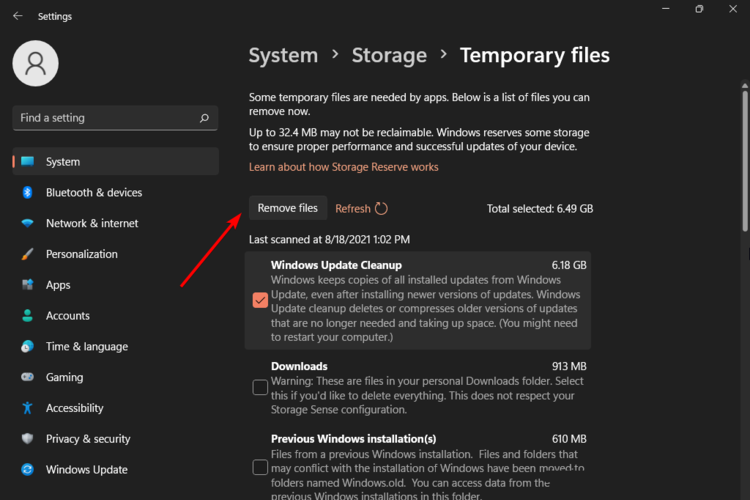Open the Apps sidebar icon
The height and width of the screenshot is (500, 750).
(28, 285)
